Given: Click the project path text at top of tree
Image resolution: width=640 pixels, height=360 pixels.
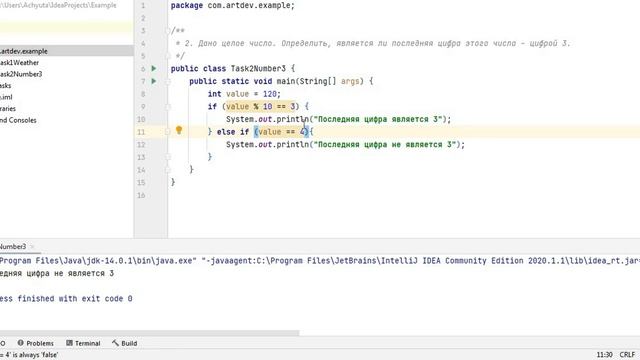Looking at the screenshot, I should pos(58,5).
